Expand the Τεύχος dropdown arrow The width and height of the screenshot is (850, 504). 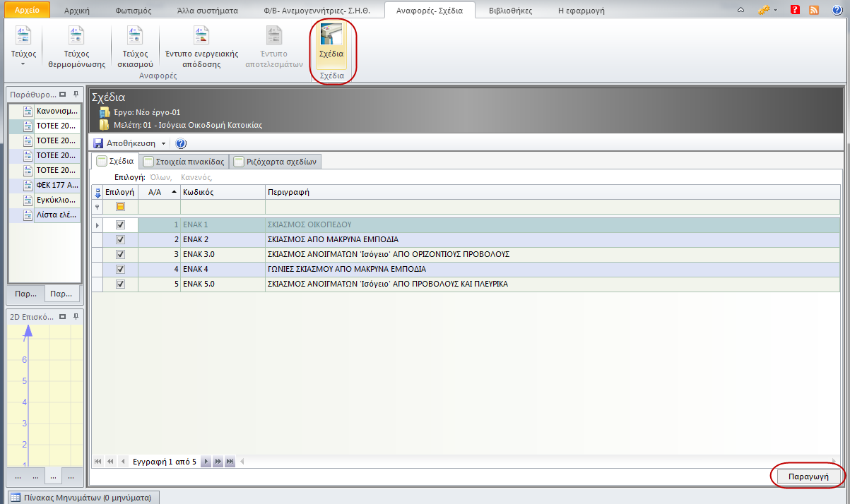point(23,64)
